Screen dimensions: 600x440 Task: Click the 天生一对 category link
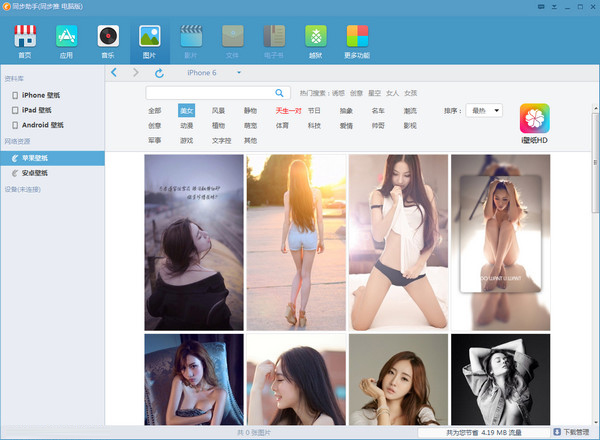pos(288,110)
